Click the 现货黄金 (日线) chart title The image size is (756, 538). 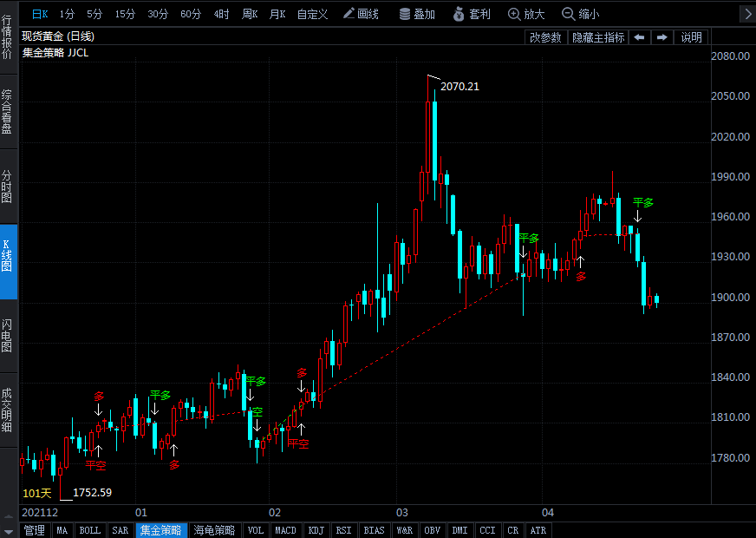58,36
